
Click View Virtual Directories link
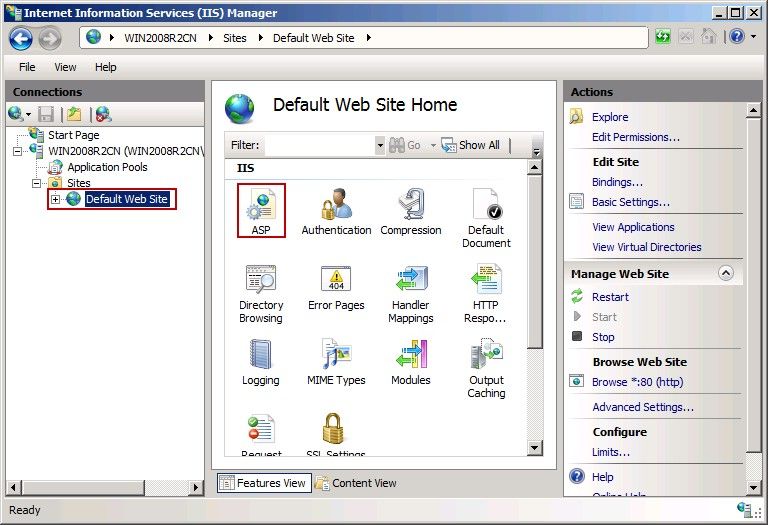click(x=647, y=247)
